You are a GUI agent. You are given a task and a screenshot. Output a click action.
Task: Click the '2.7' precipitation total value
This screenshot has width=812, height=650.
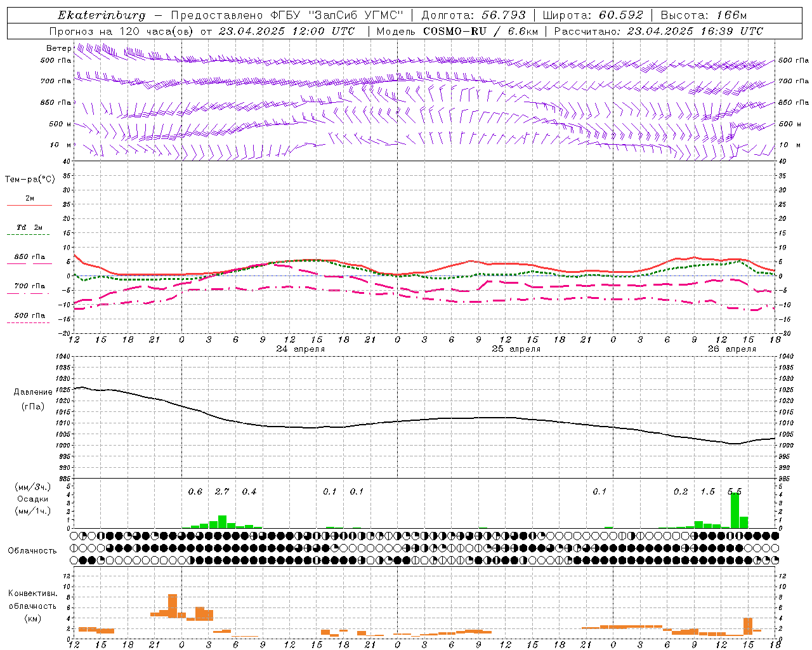[222, 492]
